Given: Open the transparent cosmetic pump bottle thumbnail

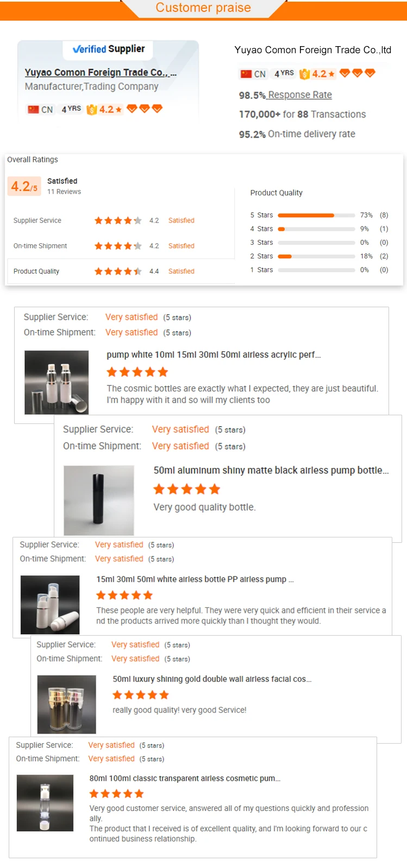Looking at the screenshot, I should (x=45, y=803).
